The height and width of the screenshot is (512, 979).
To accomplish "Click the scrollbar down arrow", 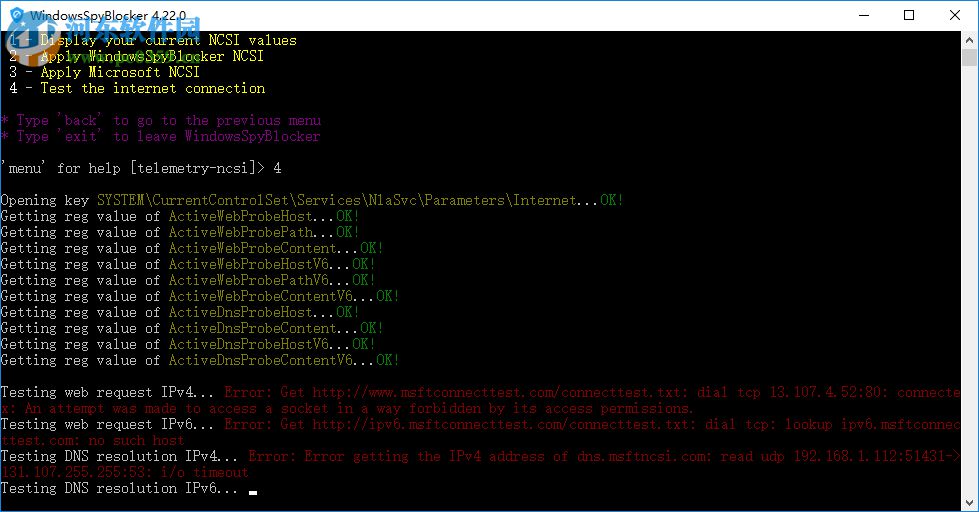I will pos(969,502).
